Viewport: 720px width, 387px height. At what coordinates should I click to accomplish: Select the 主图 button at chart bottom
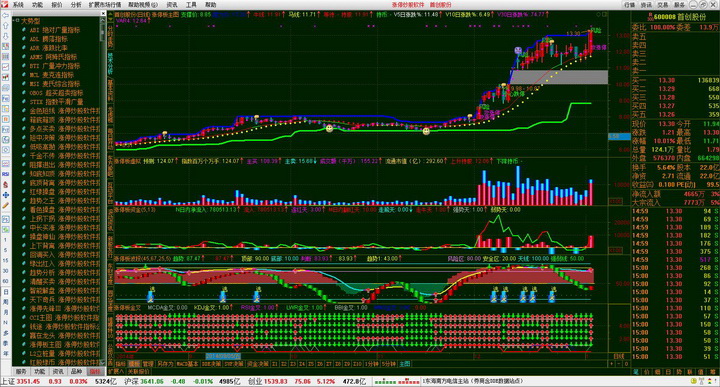(405, 364)
